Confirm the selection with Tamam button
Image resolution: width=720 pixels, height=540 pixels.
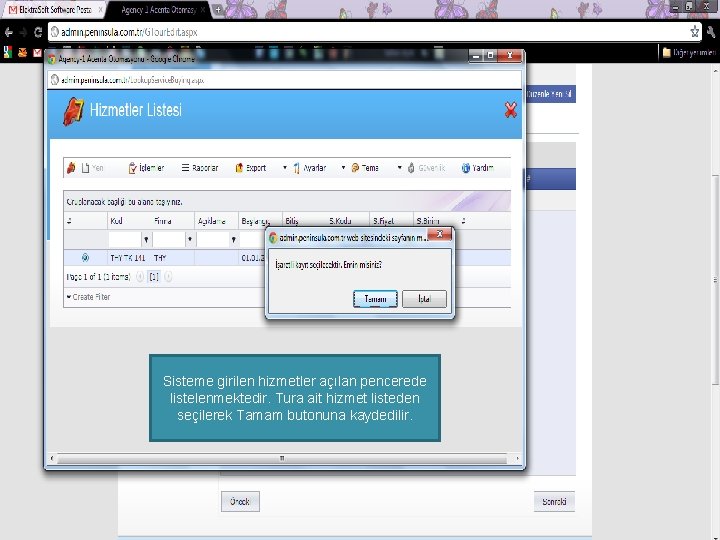point(375,299)
